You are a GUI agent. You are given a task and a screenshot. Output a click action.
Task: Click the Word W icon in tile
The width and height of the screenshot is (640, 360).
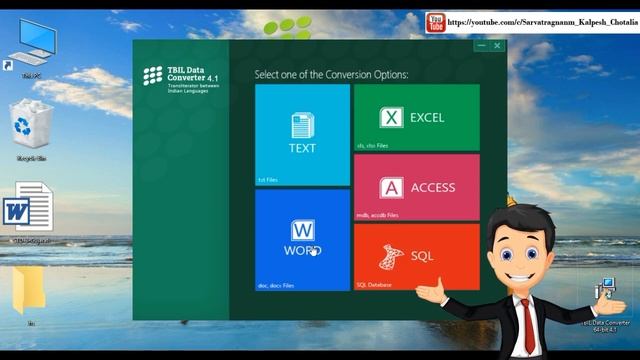coord(302,230)
